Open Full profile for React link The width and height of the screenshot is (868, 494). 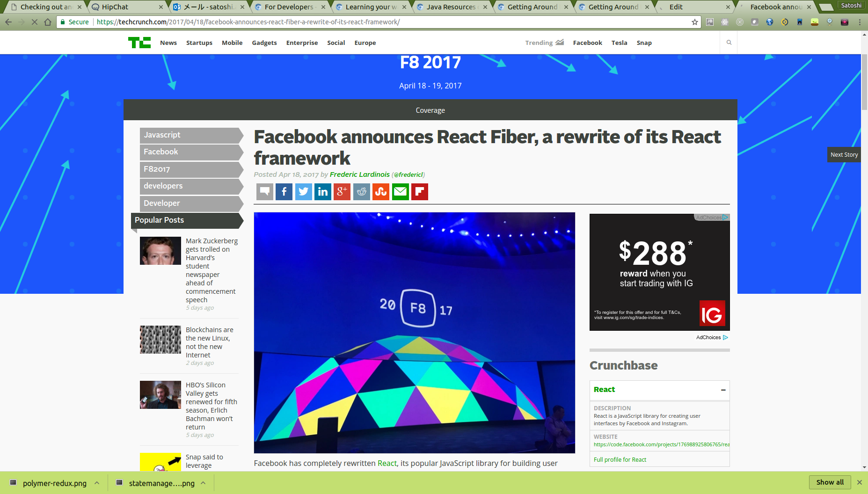point(620,459)
